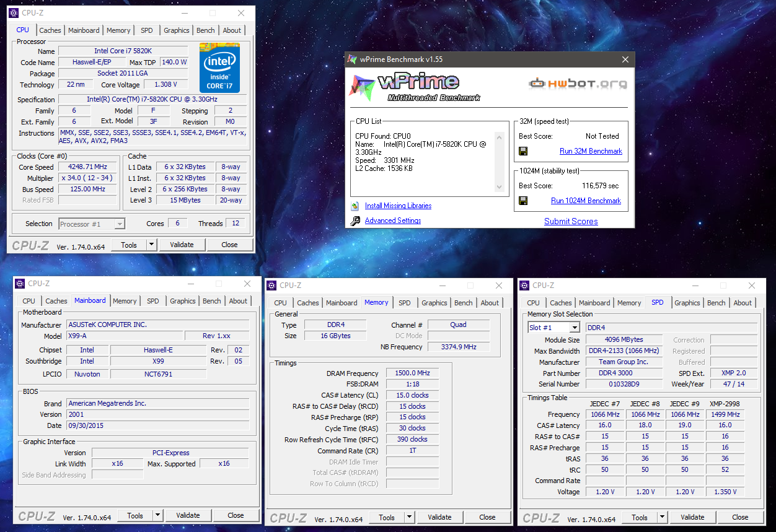Select Memory tab in SPD CPU-Z window
The height and width of the screenshot is (532, 776).
pyautogui.click(x=629, y=303)
